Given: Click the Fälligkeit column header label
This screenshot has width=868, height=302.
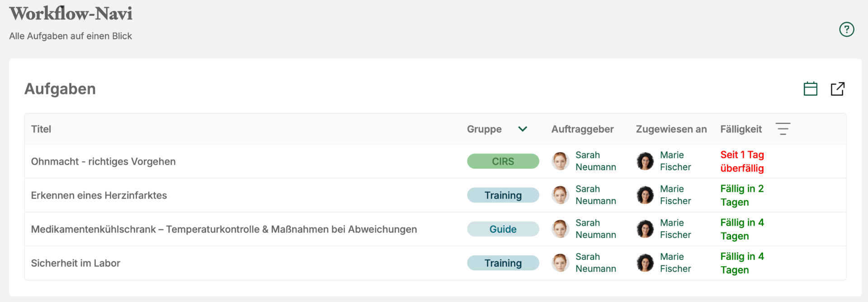Looking at the screenshot, I should click(x=741, y=129).
